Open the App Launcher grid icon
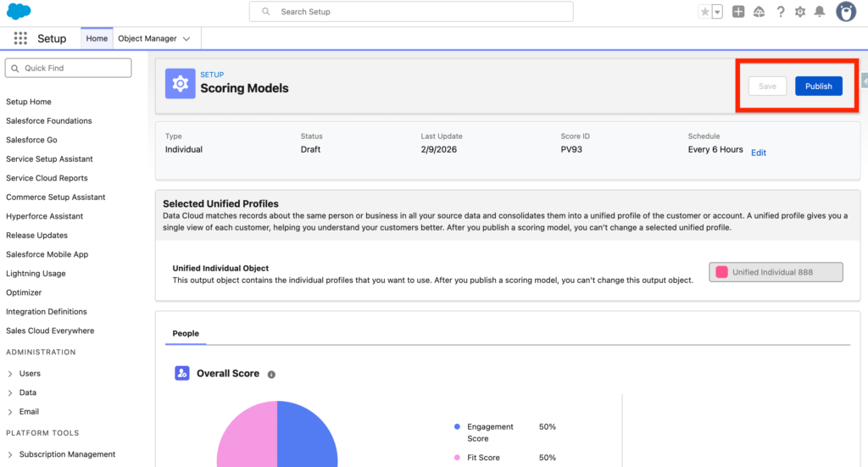The image size is (868, 467). [x=20, y=39]
